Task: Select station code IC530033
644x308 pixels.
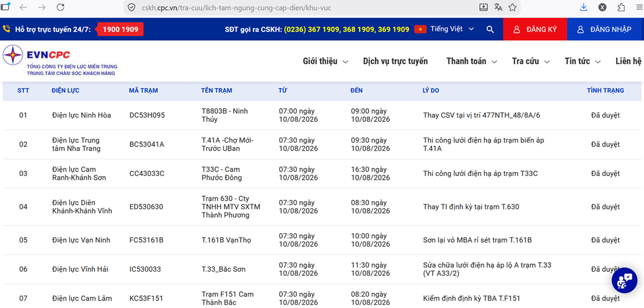Action: 145,270
